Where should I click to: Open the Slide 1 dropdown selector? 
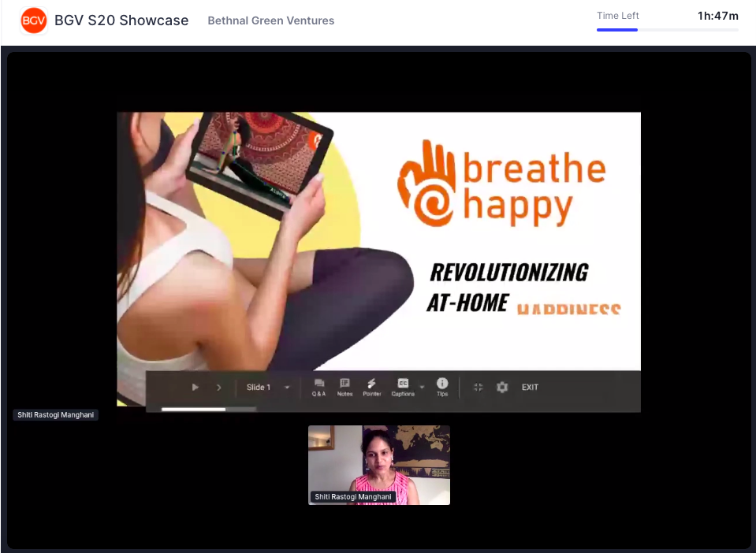pyautogui.click(x=267, y=388)
